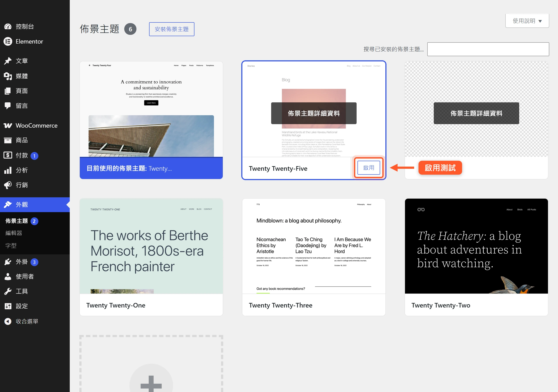Click the WooCommerce logo icon
Screen dimensions: 558x392
tap(8, 126)
